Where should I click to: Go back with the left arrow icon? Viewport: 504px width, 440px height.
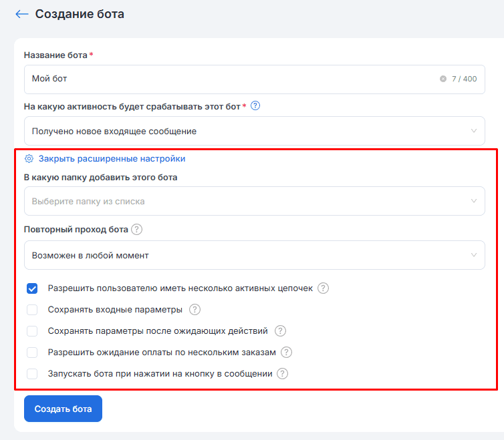click(x=22, y=14)
